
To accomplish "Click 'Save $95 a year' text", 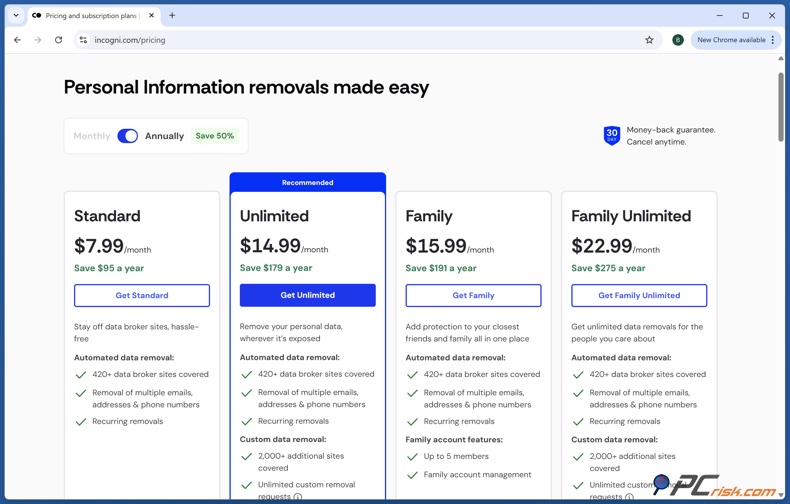I will coord(109,268).
